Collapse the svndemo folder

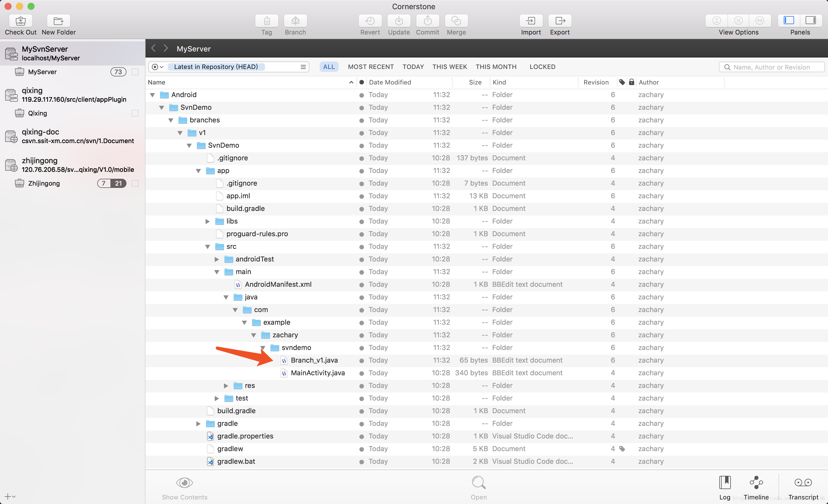(x=263, y=347)
